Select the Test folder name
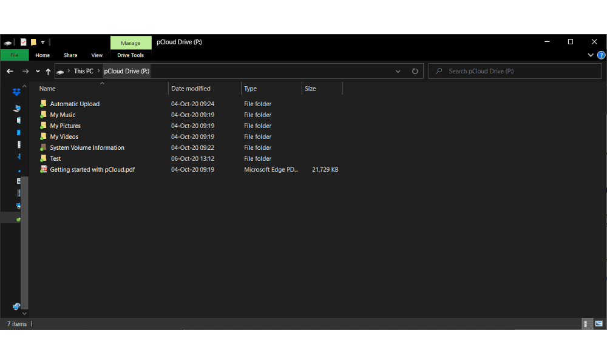 pos(55,158)
